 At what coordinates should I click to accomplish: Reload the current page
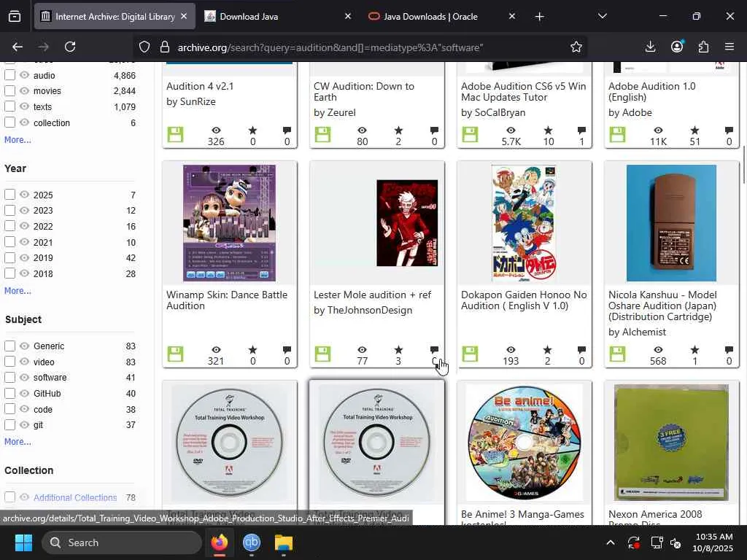(70, 47)
